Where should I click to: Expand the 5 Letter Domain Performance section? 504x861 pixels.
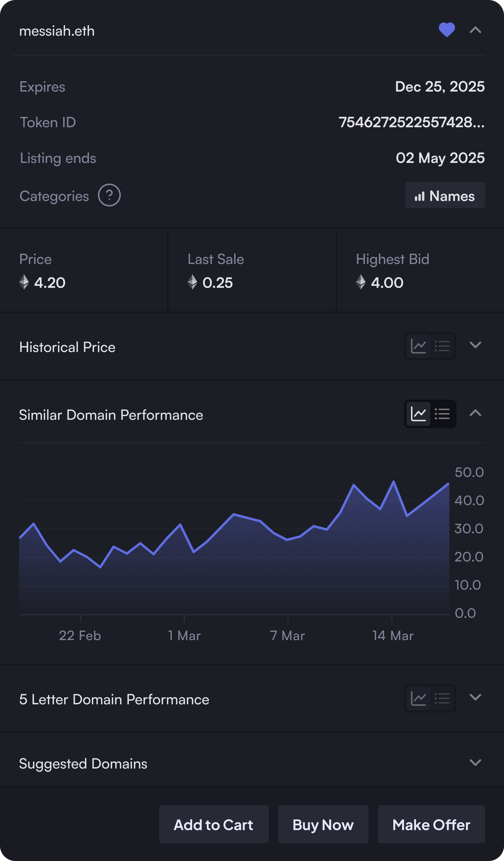[475, 697]
